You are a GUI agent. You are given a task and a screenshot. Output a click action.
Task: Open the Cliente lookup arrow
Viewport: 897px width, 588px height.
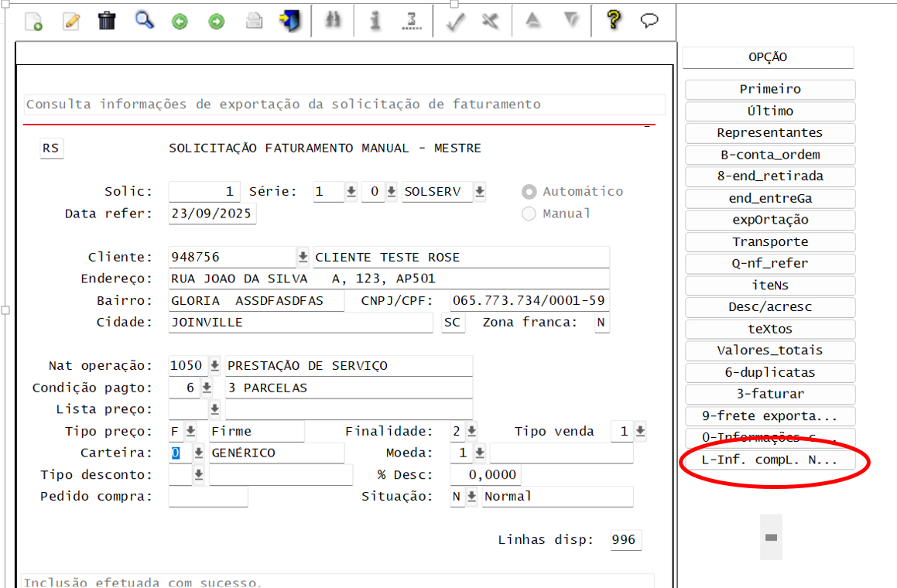tap(303, 258)
